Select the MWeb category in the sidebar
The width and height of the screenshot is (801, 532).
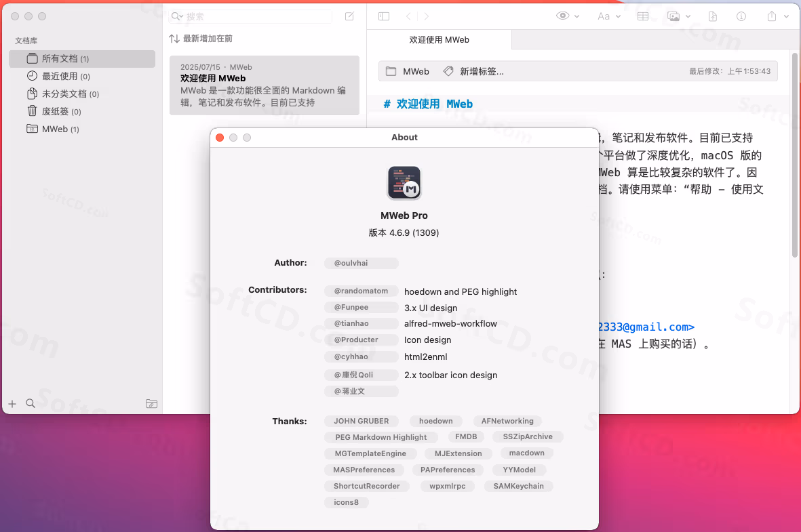click(82, 129)
